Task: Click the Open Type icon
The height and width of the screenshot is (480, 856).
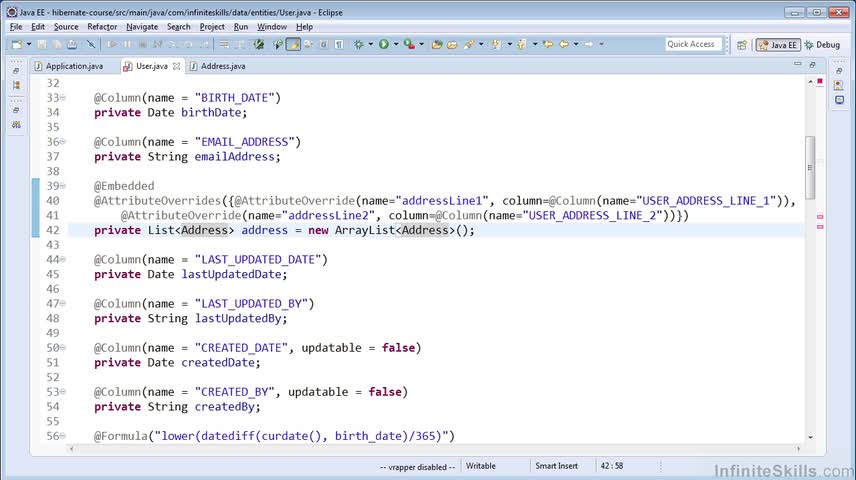Action: click(436, 44)
